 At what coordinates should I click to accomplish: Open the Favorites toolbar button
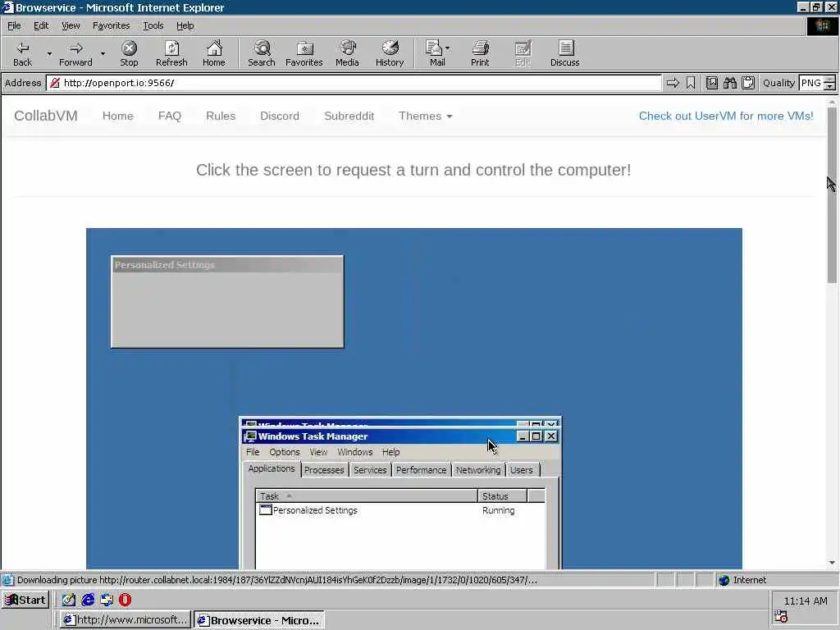pos(304,53)
